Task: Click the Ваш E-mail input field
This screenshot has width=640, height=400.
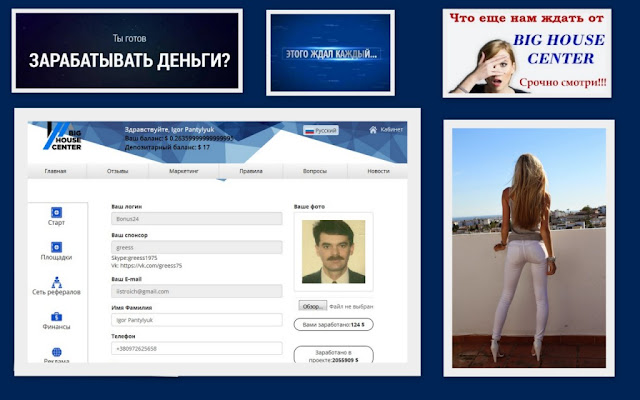Action: click(197, 291)
